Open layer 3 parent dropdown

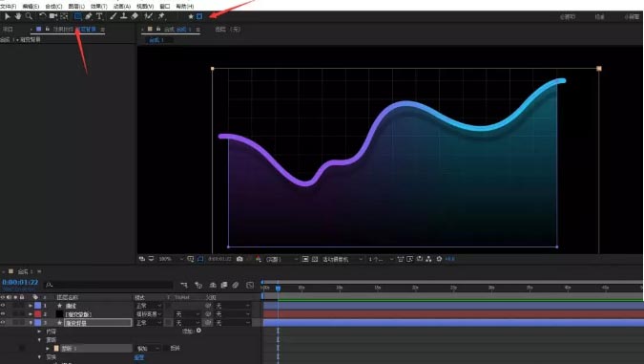[x=233, y=323]
